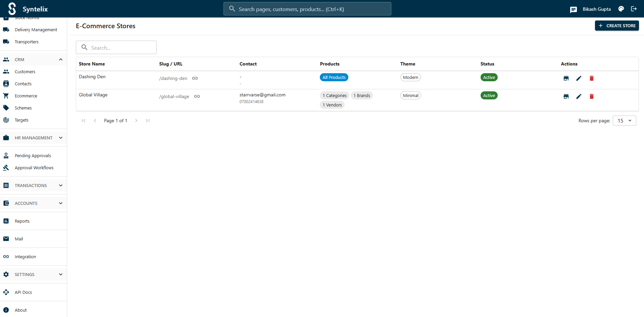644x317 pixels.
Task: Open Ecommerce in the sidebar
Action: pyautogui.click(x=26, y=96)
